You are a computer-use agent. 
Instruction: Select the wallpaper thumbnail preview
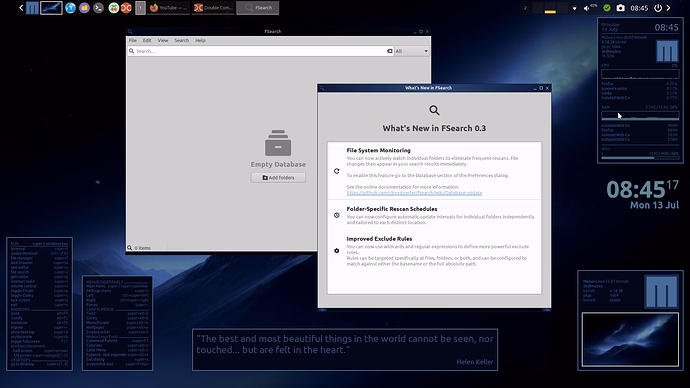[630, 340]
